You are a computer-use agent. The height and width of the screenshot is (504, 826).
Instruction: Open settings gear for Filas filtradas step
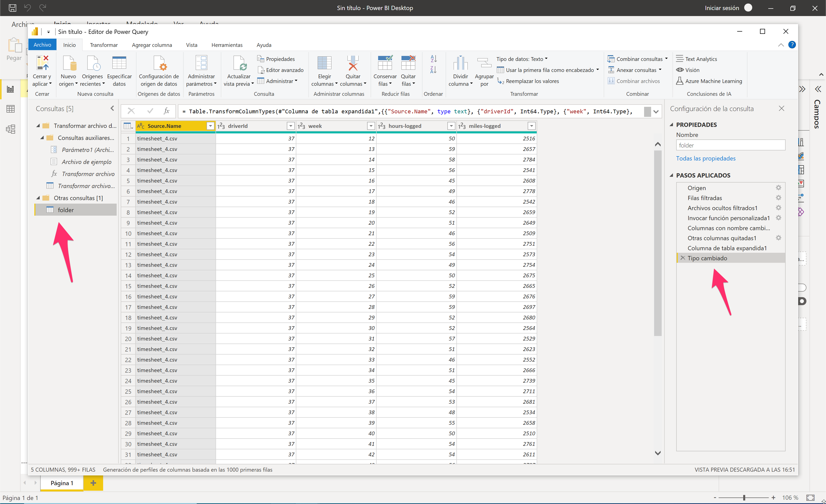778,198
